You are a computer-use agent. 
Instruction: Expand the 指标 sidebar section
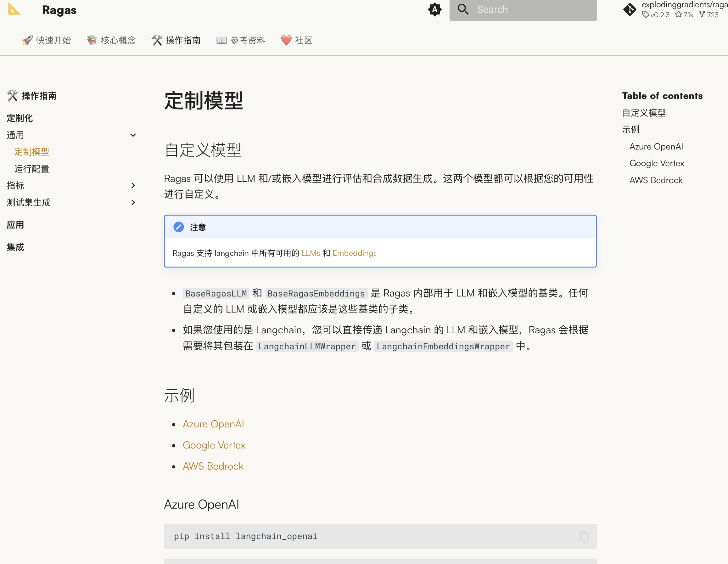pos(133,185)
